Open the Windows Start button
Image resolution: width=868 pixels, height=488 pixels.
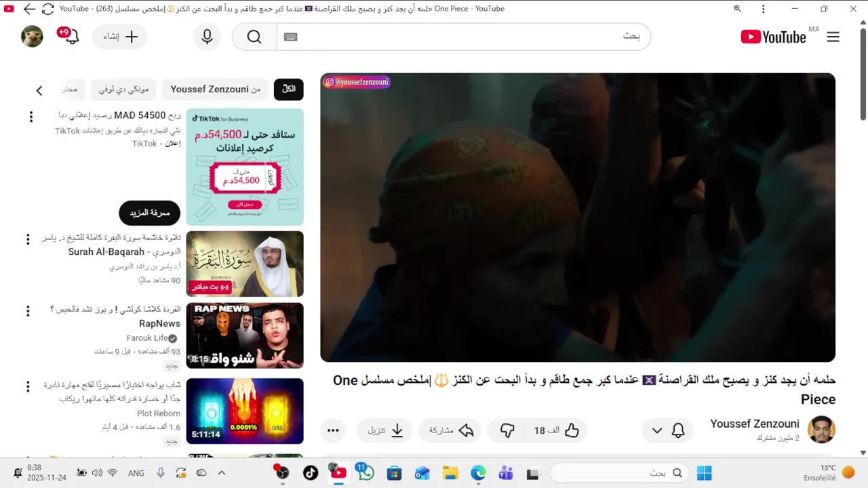[x=705, y=472]
